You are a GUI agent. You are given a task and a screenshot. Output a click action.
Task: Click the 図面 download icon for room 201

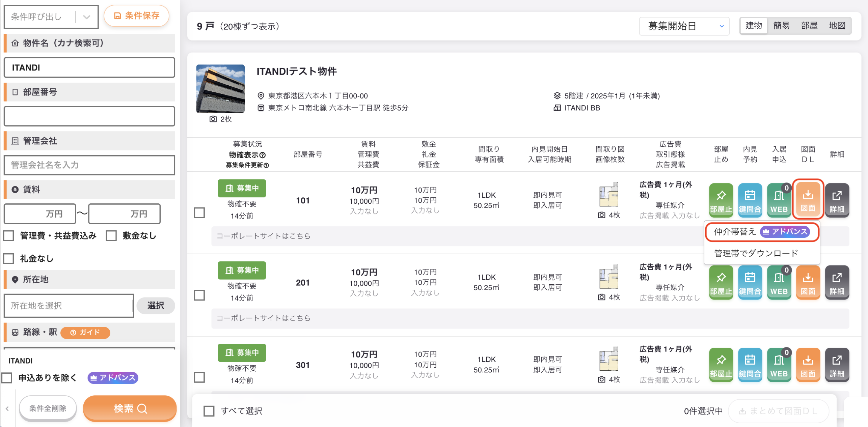808,282
